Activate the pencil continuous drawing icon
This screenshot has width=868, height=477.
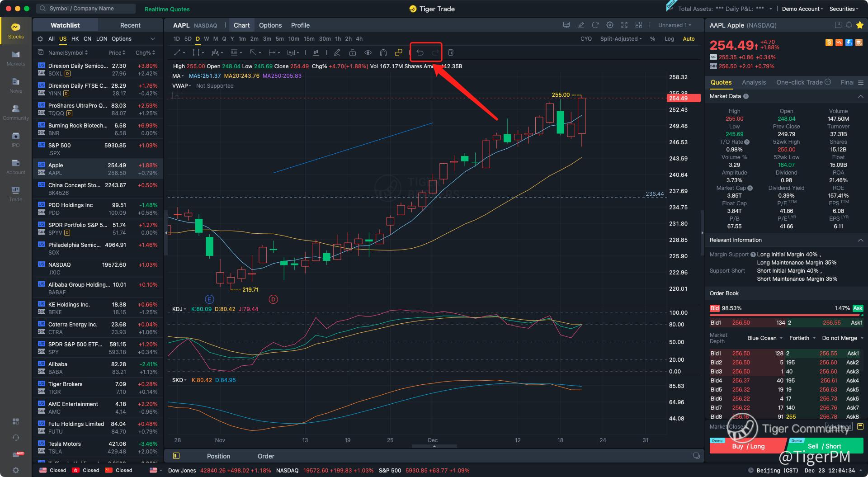click(x=337, y=52)
